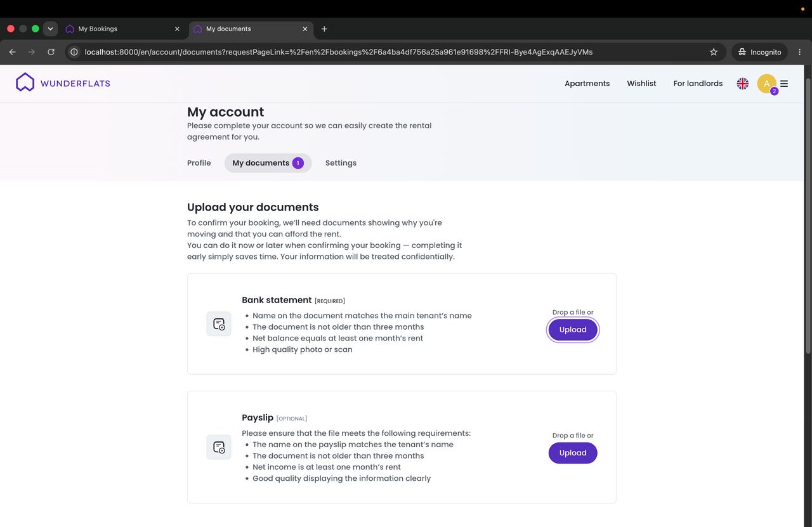
Task: Open the user avatar with notification badge
Action: point(767,84)
